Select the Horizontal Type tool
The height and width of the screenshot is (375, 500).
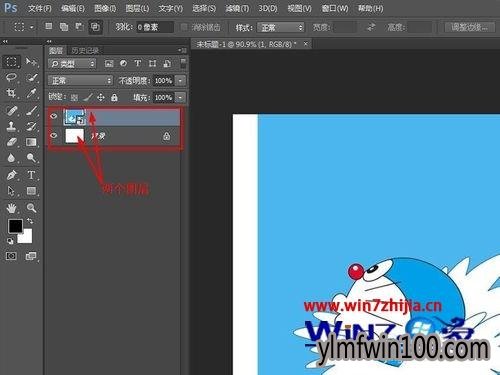[31, 175]
